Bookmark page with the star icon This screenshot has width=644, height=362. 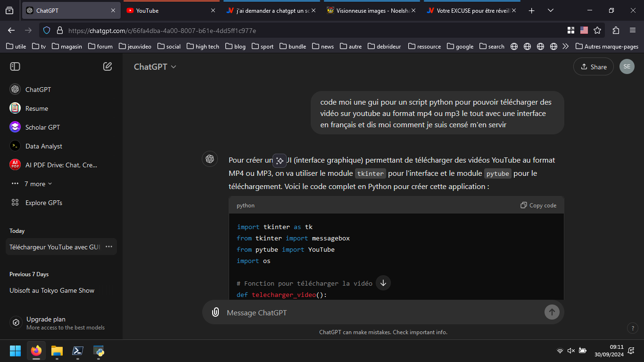pyautogui.click(x=597, y=30)
